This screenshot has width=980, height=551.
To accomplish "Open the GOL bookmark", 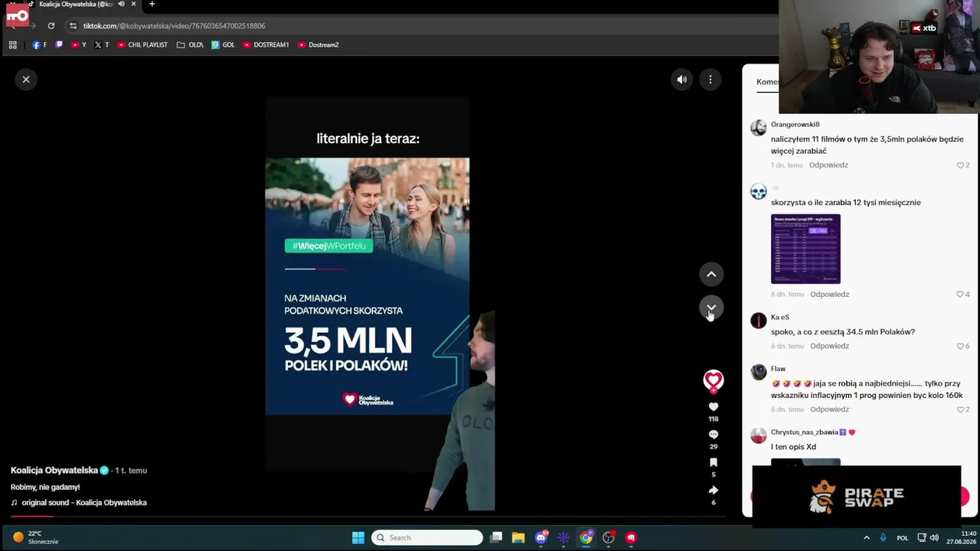I will [x=223, y=45].
